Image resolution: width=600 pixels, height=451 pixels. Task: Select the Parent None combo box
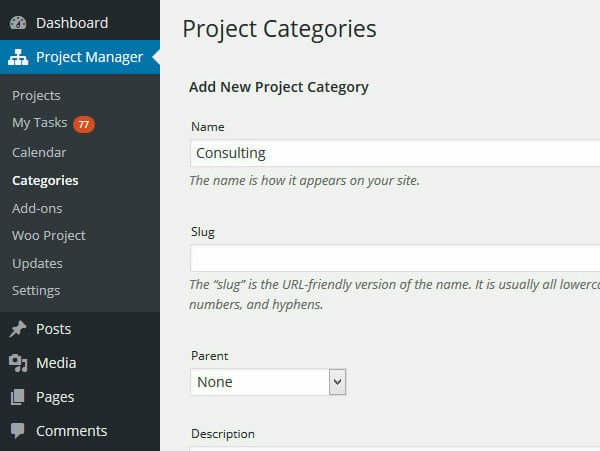coord(268,382)
